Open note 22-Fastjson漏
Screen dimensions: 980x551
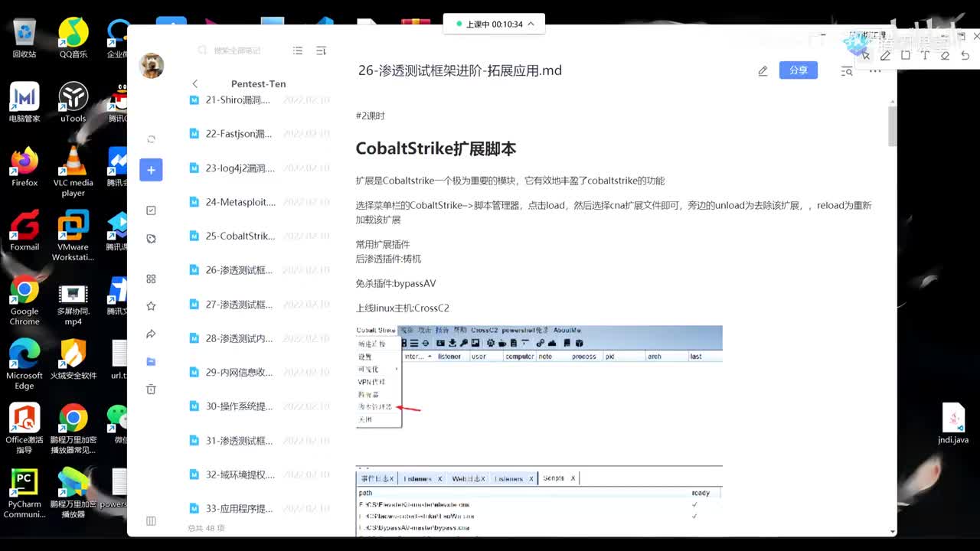(x=258, y=134)
